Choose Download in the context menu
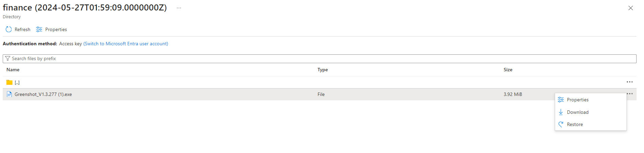This screenshot has height=153, width=644. (577, 112)
